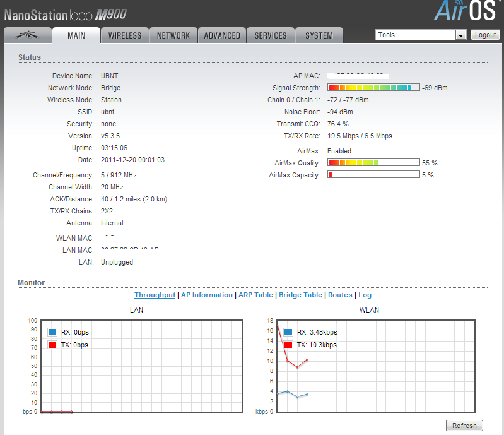Image resolution: width=504 pixels, height=435 pixels.
Task: Go to the ADVANCED tab
Action: (222, 35)
